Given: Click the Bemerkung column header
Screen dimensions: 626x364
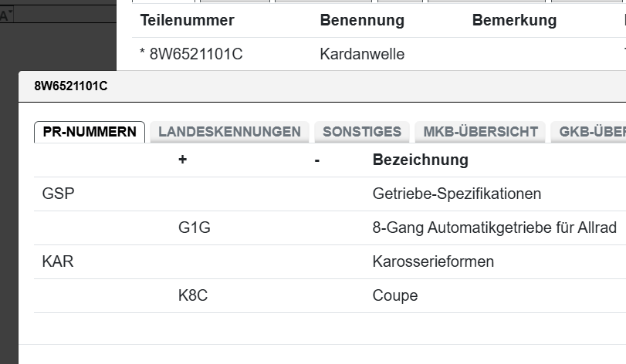Looking at the screenshot, I should click(x=514, y=21).
